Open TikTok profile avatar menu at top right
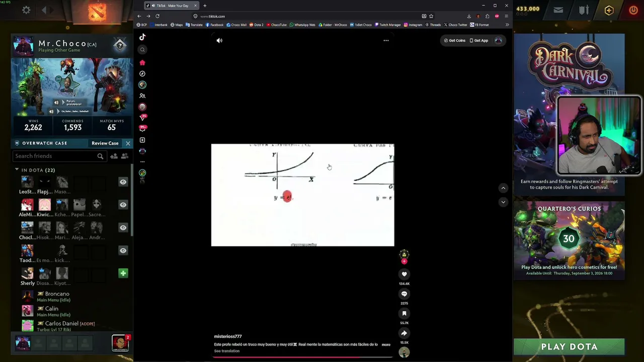Image resolution: width=644 pixels, height=362 pixels. pyautogui.click(x=498, y=40)
